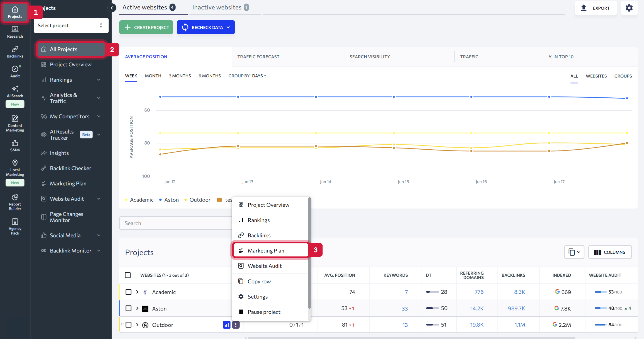
Task: Click the Create Project button
Action: [x=146, y=27]
